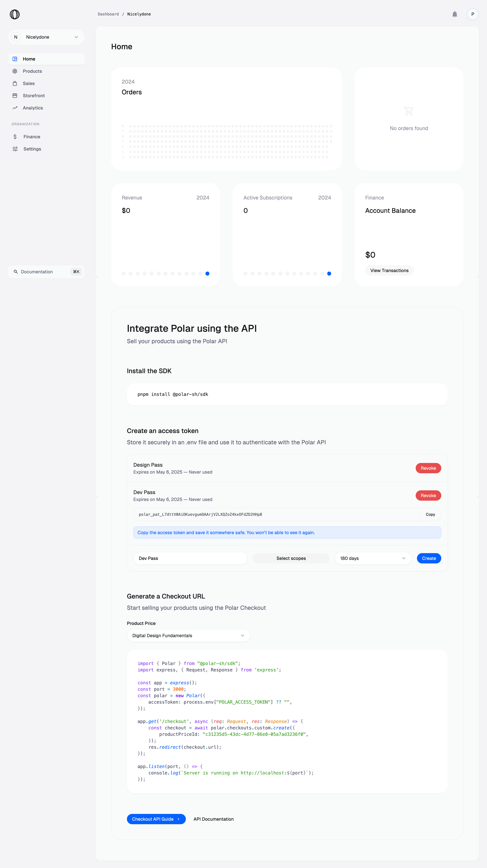Select the last dot on the Revenue carousel
This screenshot has height=868, width=487.
207,273
